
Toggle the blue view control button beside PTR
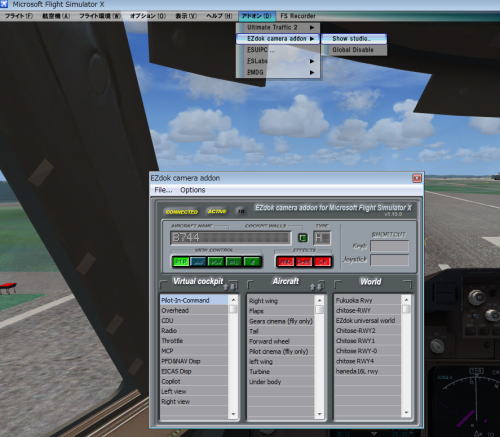(x=199, y=262)
